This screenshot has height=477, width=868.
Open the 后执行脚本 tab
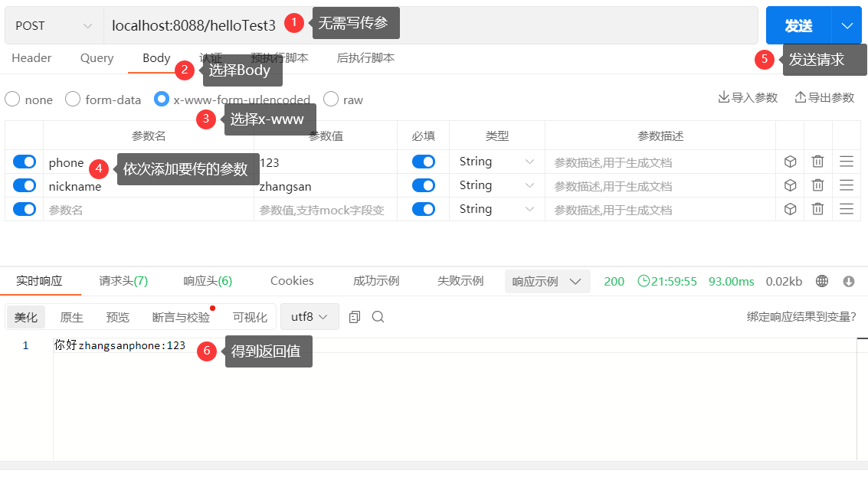(365, 58)
